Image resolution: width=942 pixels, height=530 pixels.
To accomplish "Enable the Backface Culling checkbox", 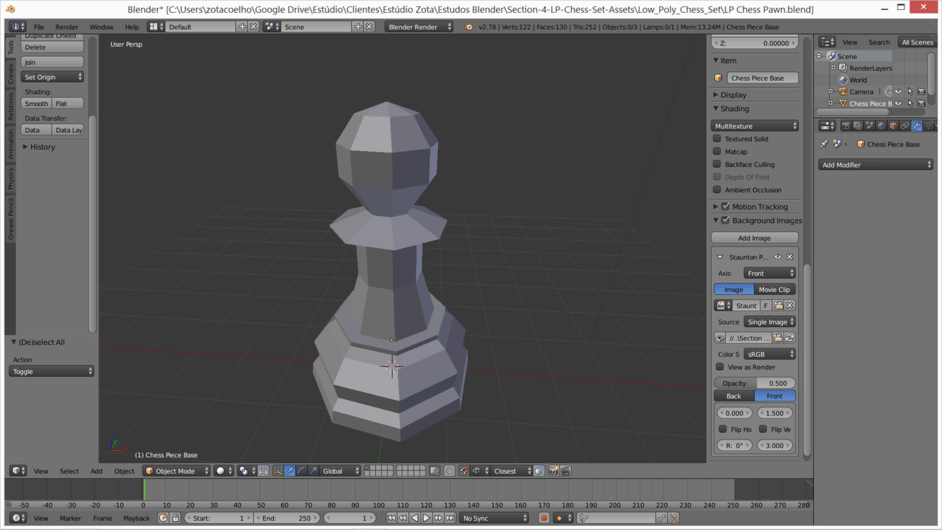I will coord(717,164).
